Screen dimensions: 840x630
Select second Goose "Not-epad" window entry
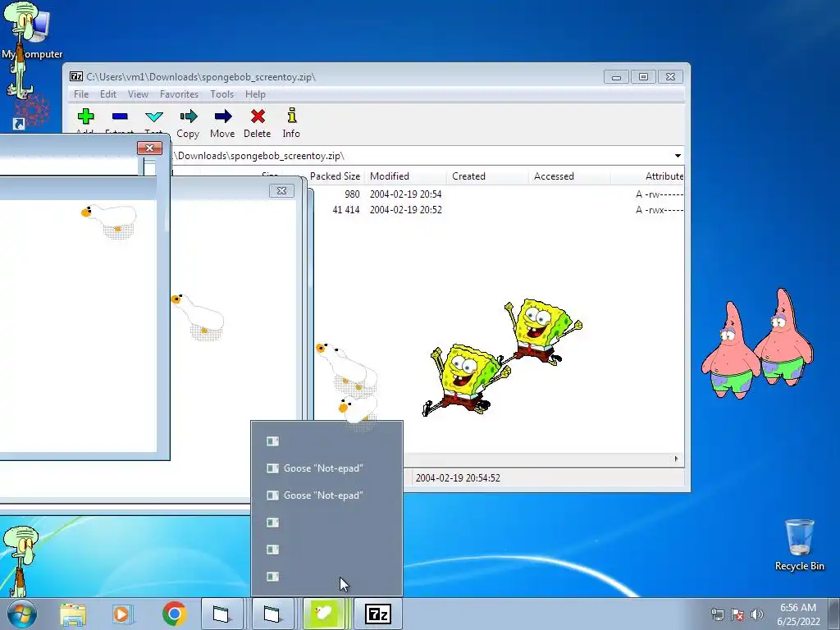coord(326,495)
